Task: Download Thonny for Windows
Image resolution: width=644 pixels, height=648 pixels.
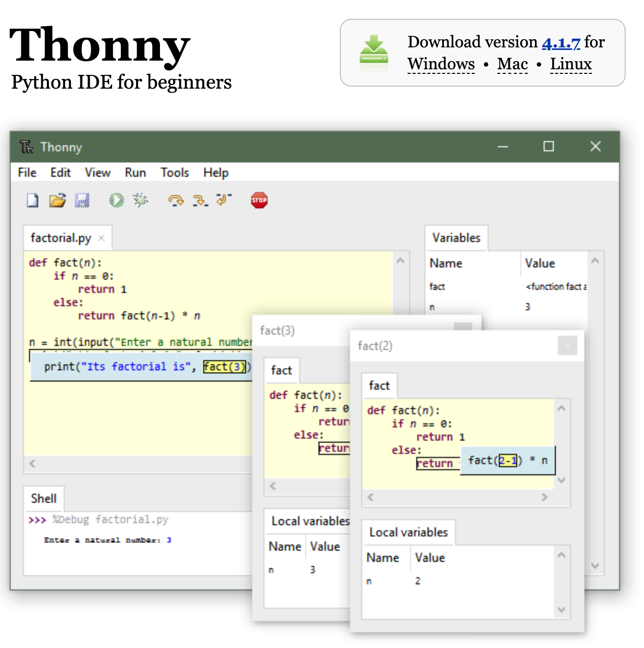Action: [440, 64]
